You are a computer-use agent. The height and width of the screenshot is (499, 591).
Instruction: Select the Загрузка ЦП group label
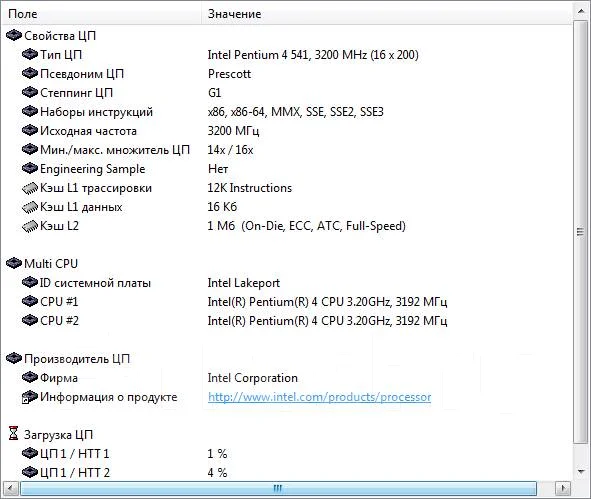(x=58, y=435)
